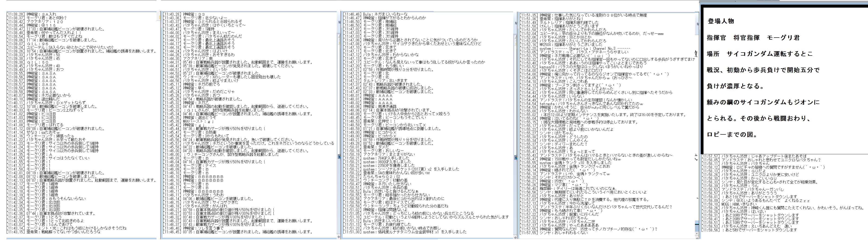This screenshot has width=868, height=249.
Task: Click the 11:43.28 first message in second panel
Action: point(184,14)
